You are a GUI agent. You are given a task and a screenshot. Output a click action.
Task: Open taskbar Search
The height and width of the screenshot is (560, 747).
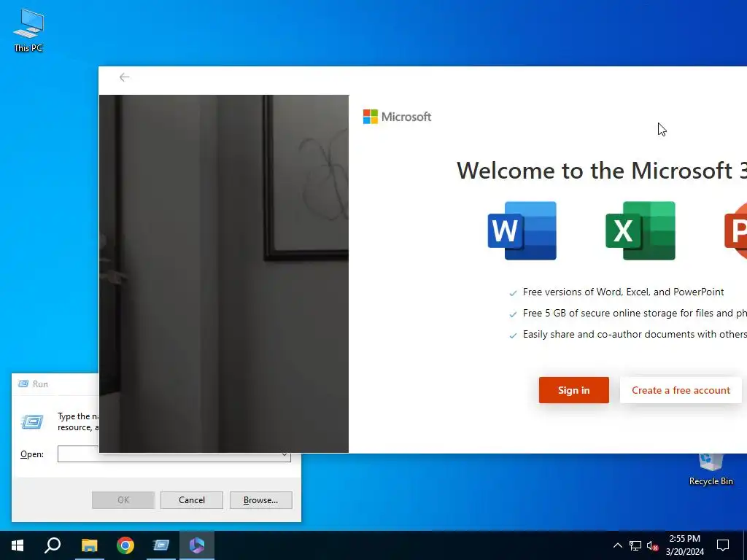pyautogui.click(x=53, y=545)
